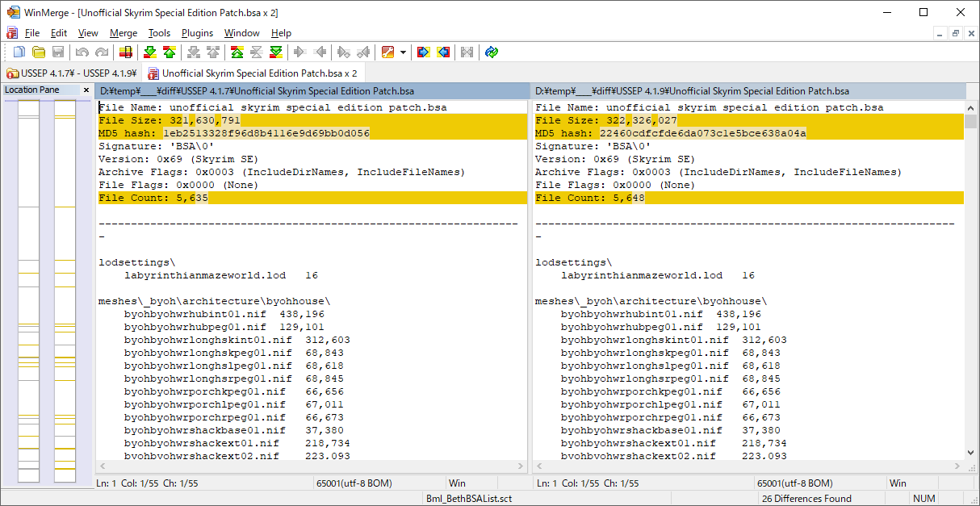Close the Location Pane
The height and width of the screenshot is (506, 980).
tap(86, 90)
